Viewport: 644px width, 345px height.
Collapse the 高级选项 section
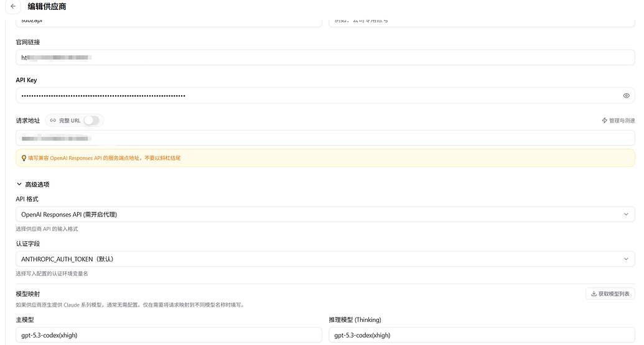click(33, 185)
